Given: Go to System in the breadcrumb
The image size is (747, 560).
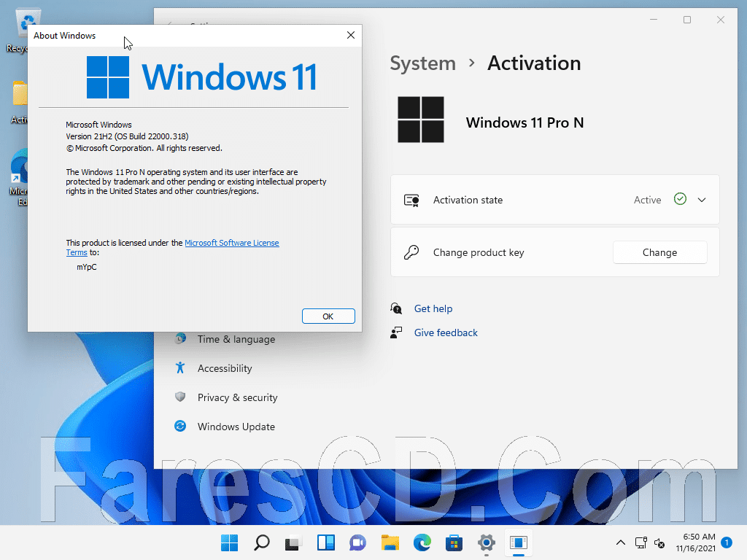Looking at the screenshot, I should point(422,63).
